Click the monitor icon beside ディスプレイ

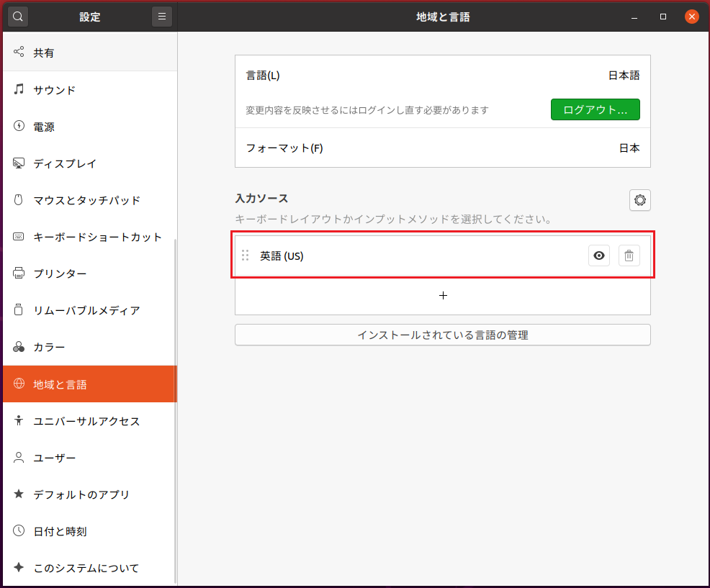[x=19, y=163]
